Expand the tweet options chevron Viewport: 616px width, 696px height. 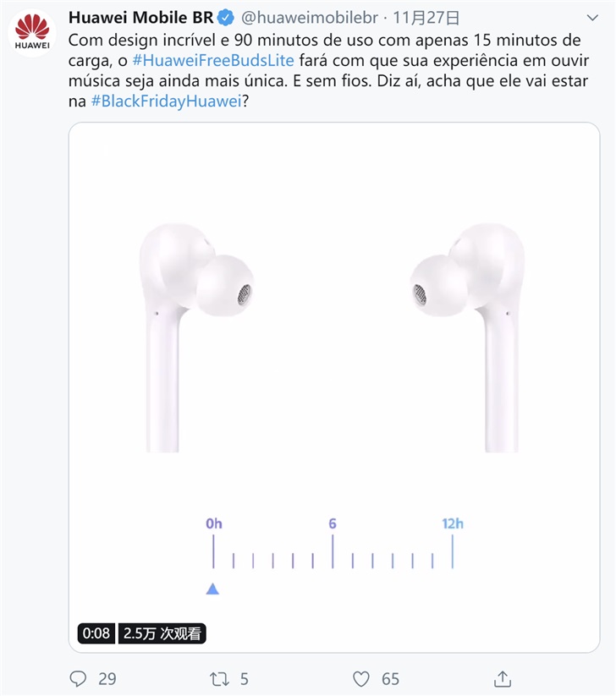(x=592, y=18)
